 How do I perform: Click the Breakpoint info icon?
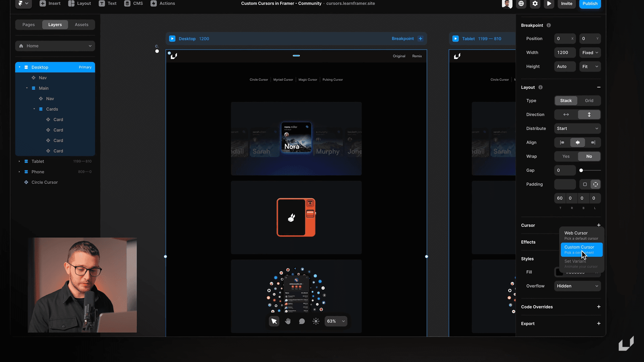549,25
